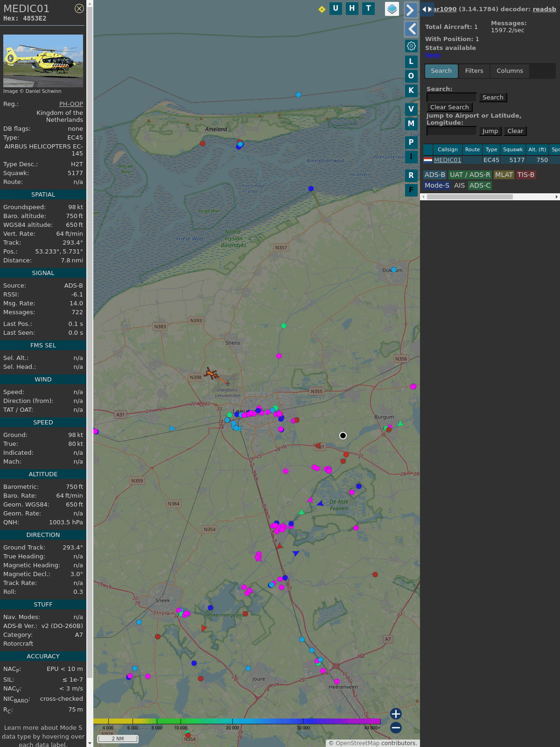Open the map layers selector icon

tap(392, 9)
